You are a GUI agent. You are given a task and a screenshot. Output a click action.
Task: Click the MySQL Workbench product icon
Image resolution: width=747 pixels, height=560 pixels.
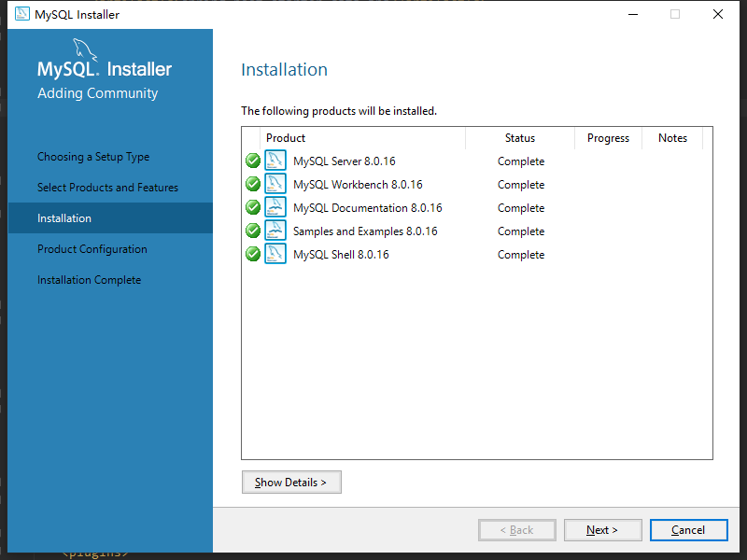pyautogui.click(x=275, y=184)
